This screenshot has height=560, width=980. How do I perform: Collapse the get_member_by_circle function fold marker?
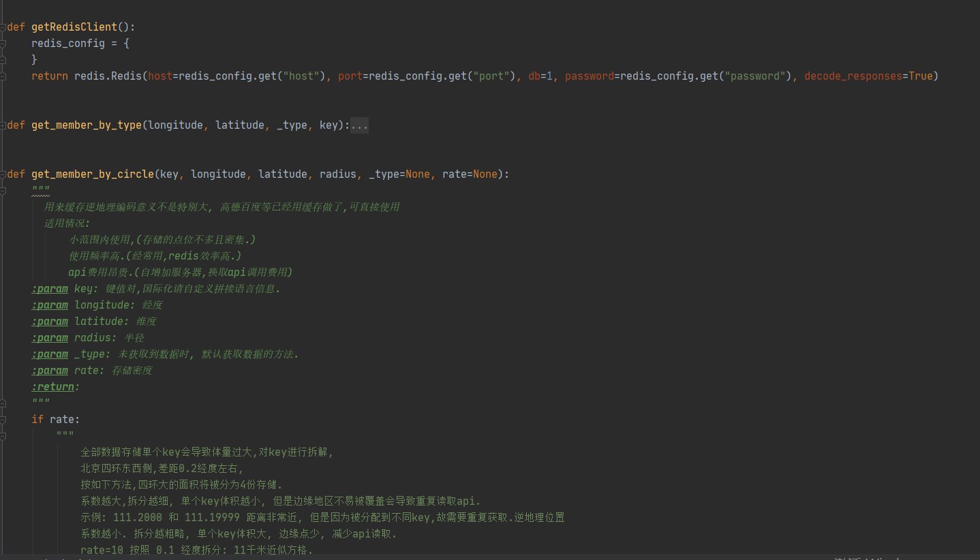[3, 174]
